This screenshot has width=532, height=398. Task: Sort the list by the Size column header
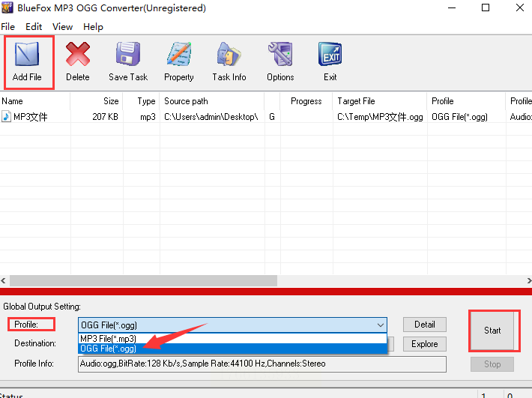pos(97,101)
